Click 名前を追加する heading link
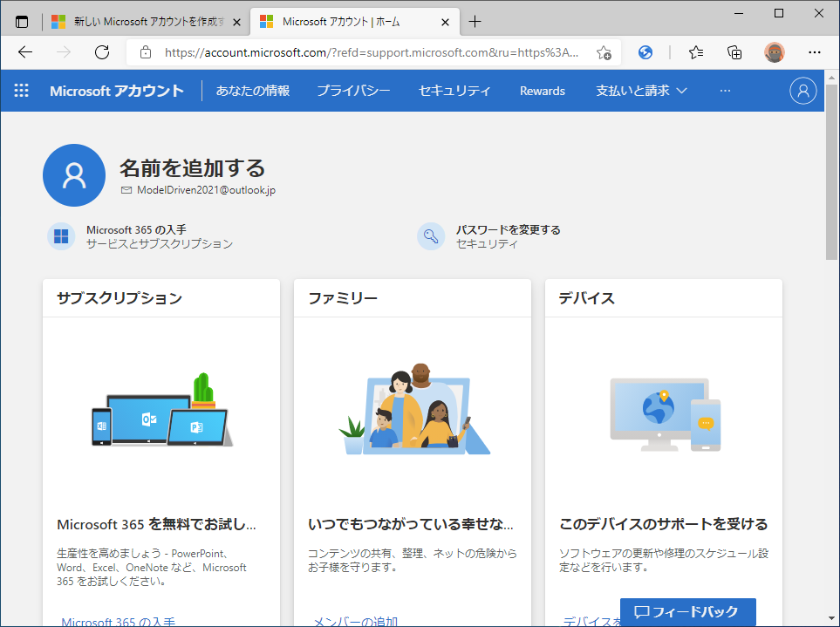The image size is (840, 627). (192, 167)
